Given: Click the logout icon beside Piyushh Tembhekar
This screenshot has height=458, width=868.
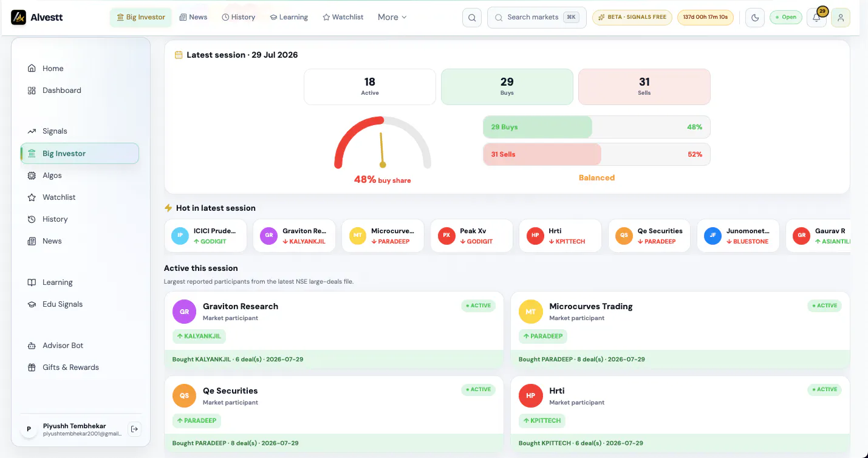Looking at the screenshot, I should click(135, 429).
